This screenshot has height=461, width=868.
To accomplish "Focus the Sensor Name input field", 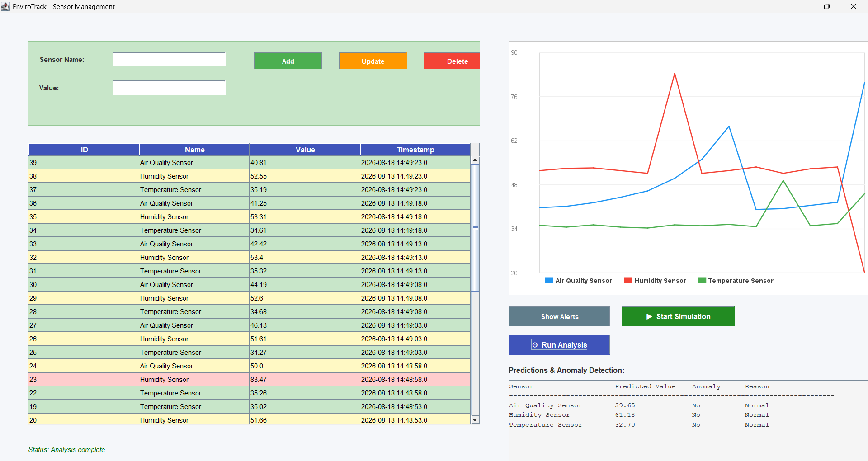I will [x=169, y=59].
